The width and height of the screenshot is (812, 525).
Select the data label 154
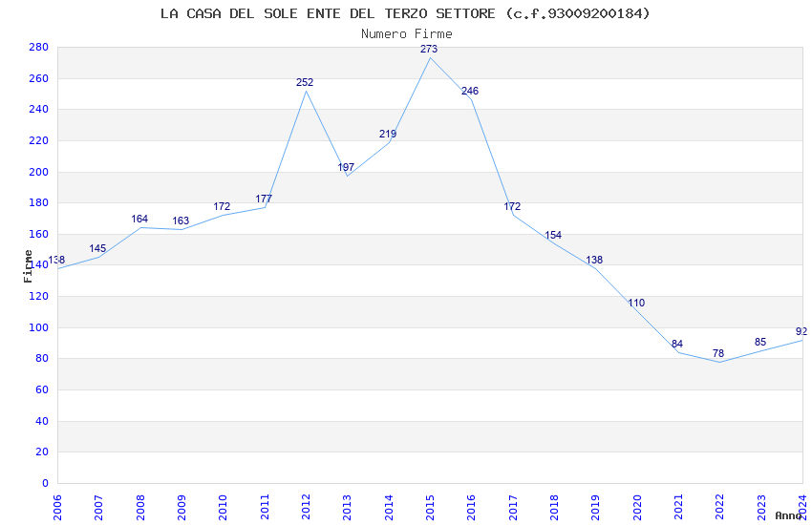(x=553, y=236)
